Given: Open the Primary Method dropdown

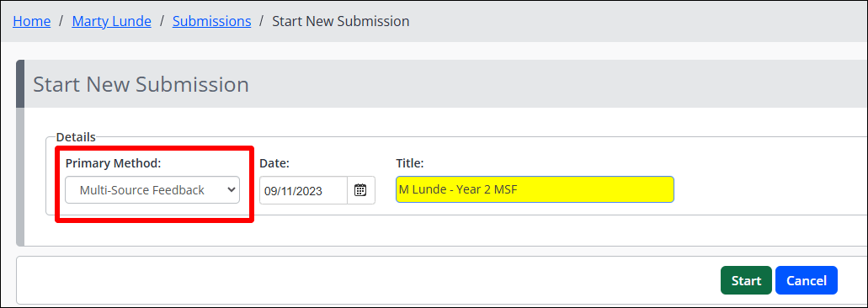Looking at the screenshot, I should coord(152,190).
